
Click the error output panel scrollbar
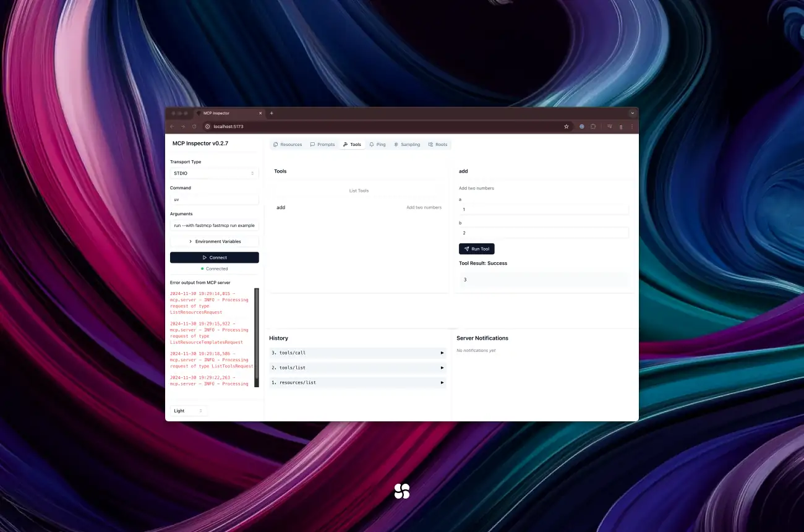pyautogui.click(x=257, y=337)
